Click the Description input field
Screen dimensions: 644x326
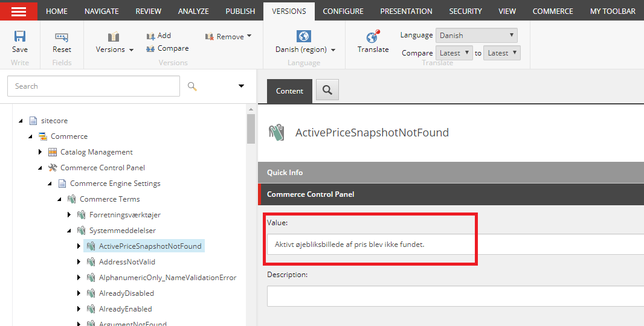pyautogui.click(x=455, y=296)
